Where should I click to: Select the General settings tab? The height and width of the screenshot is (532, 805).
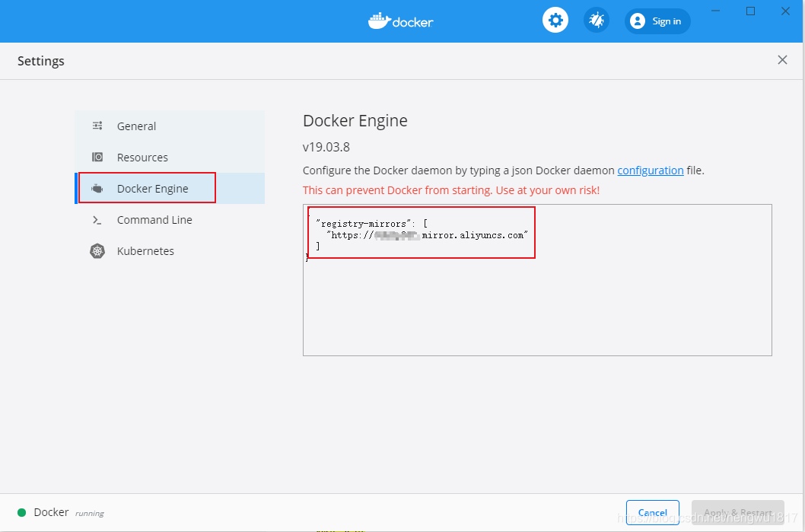(x=170, y=126)
